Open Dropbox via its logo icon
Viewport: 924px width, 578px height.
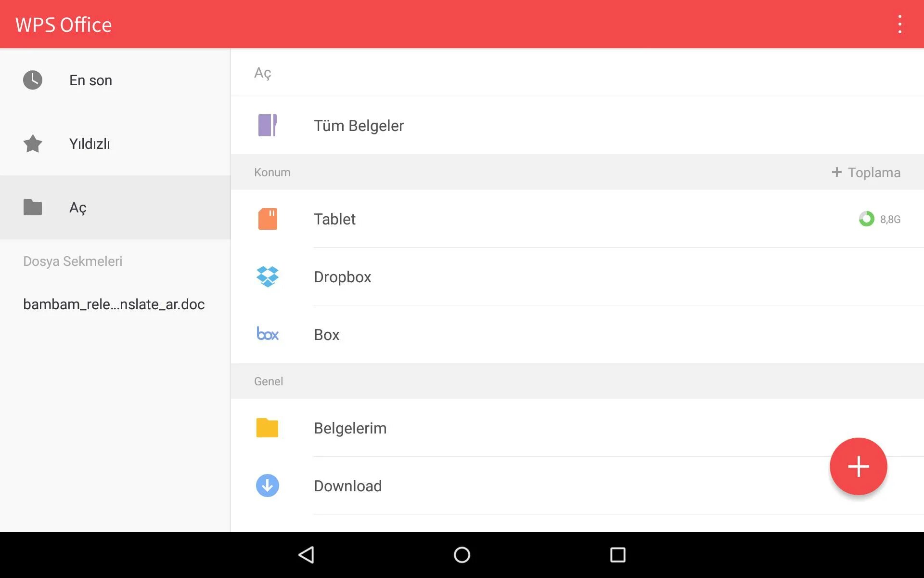268,277
